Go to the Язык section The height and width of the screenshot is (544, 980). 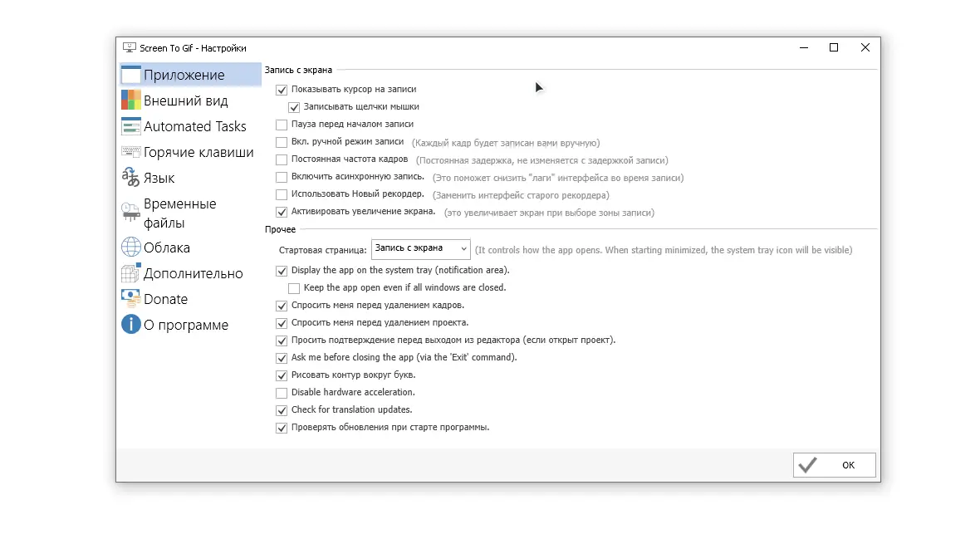[159, 179]
